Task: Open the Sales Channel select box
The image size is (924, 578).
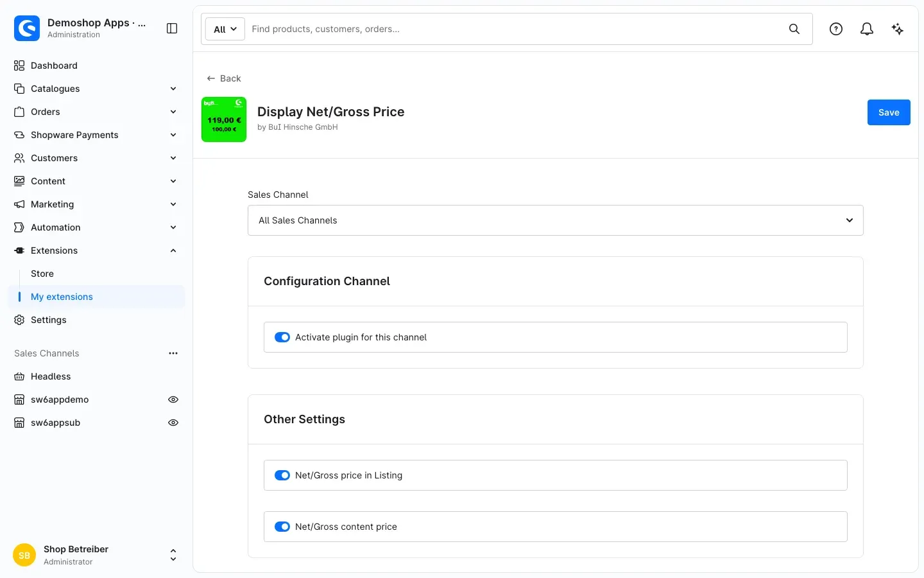Action: coord(556,220)
